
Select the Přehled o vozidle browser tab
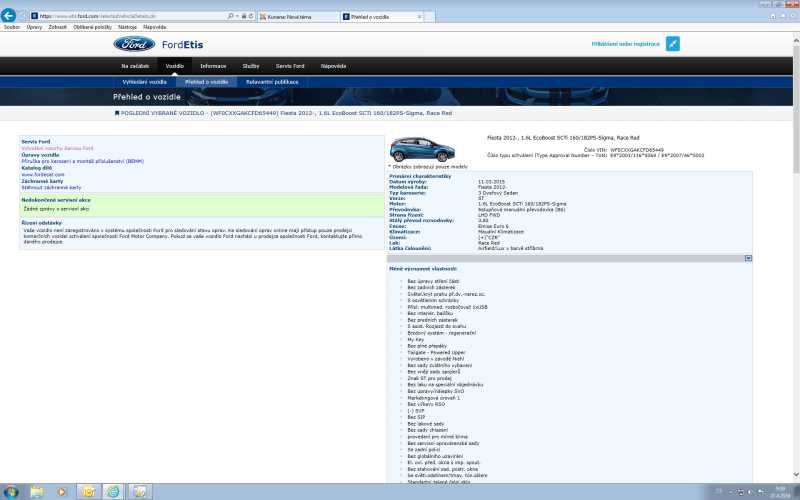pos(378,17)
